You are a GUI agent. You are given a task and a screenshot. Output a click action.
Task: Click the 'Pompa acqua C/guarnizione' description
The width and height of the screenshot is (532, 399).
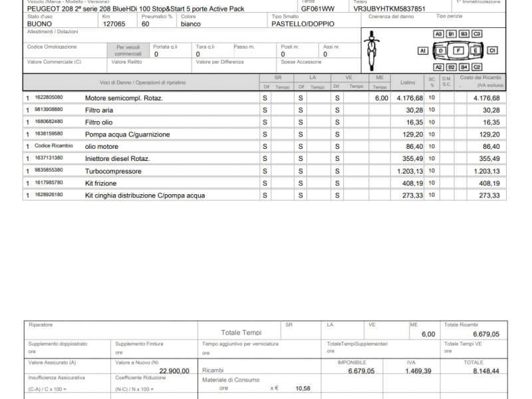[127, 134]
